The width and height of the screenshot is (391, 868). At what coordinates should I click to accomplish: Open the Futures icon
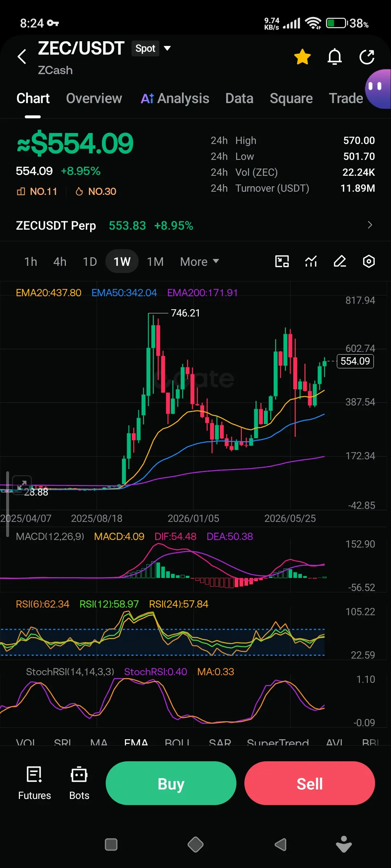34,783
